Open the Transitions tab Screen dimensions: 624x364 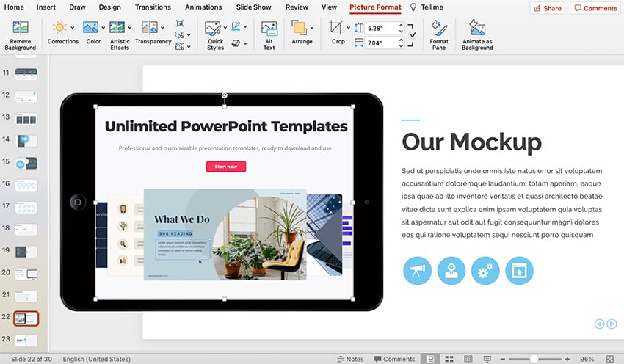click(x=153, y=7)
